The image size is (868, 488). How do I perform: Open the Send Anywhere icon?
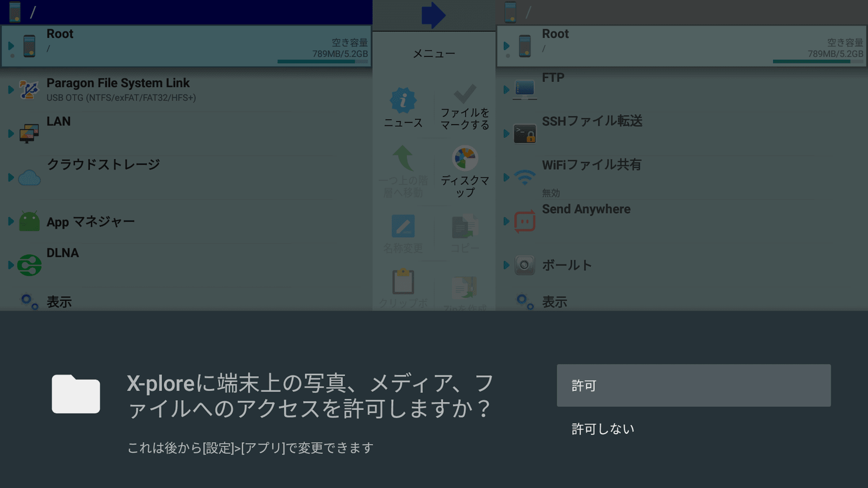525,221
